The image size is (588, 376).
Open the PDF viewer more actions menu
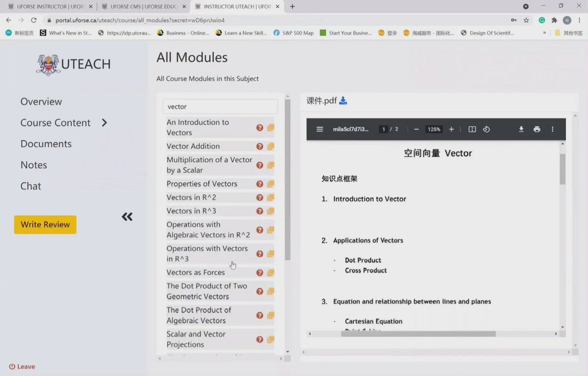click(x=553, y=130)
